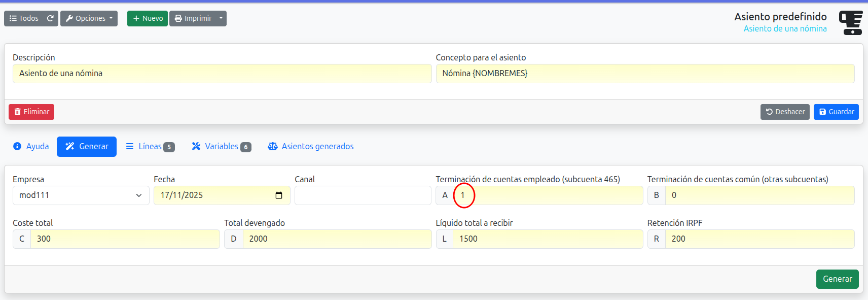Click Deshacer to undo changes
Screen dimensions: 868x300
click(785, 112)
